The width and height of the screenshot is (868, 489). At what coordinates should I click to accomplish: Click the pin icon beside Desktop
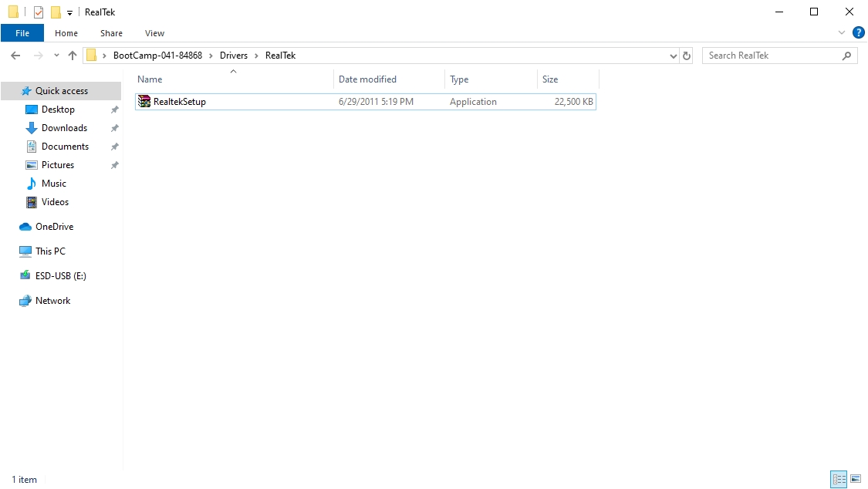point(115,110)
